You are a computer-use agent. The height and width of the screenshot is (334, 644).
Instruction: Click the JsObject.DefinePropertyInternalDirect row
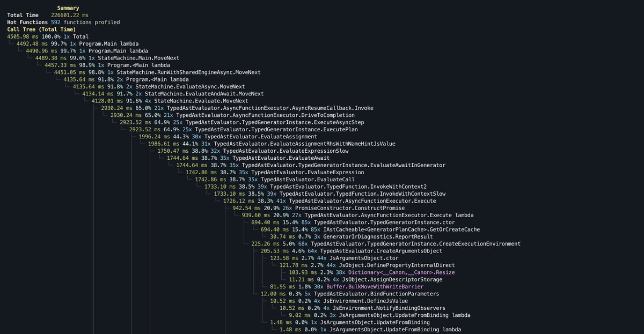[x=367, y=264]
